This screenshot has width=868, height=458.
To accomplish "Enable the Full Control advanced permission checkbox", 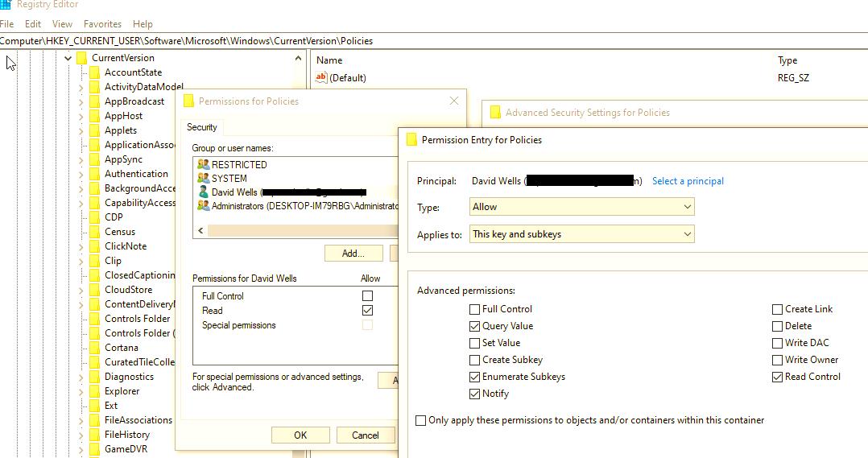I will point(474,309).
